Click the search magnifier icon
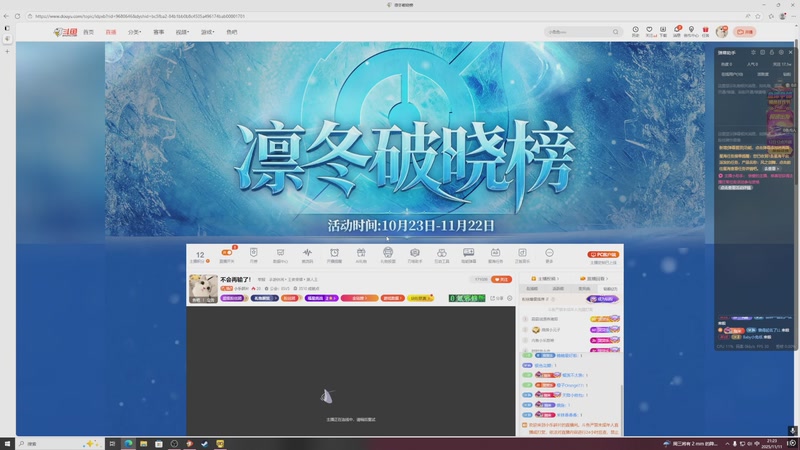The height and width of the screenshot is (450, 800). point(616,32)
